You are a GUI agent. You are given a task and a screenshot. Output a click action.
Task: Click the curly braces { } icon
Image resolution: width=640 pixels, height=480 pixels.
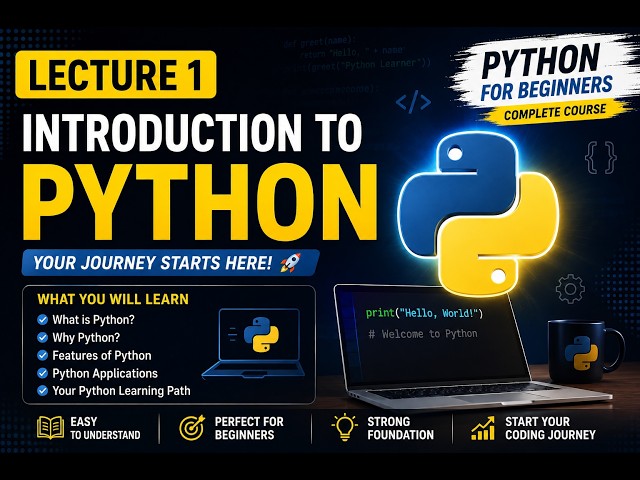600,158
